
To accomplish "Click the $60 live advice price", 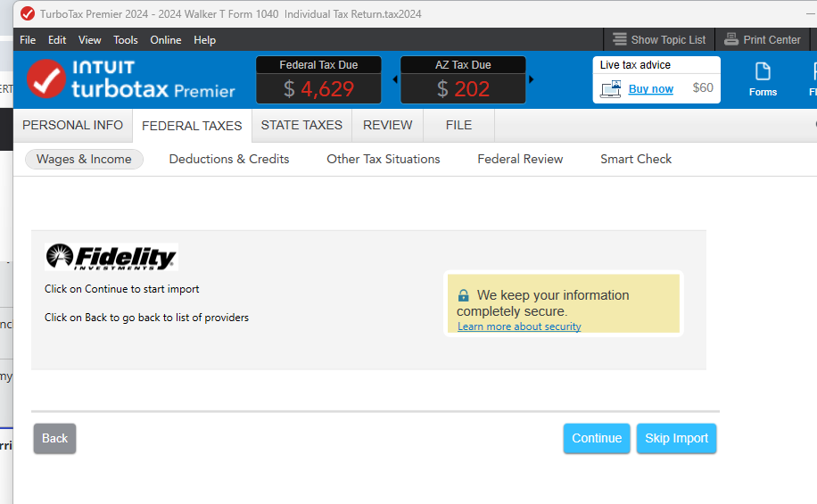I will (703, 88).
